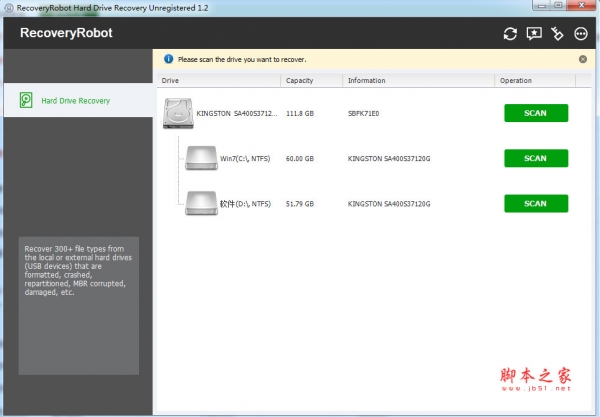Screen dimensions: 600x417
Task: Click the Operation column header
Action: (516, 80)
